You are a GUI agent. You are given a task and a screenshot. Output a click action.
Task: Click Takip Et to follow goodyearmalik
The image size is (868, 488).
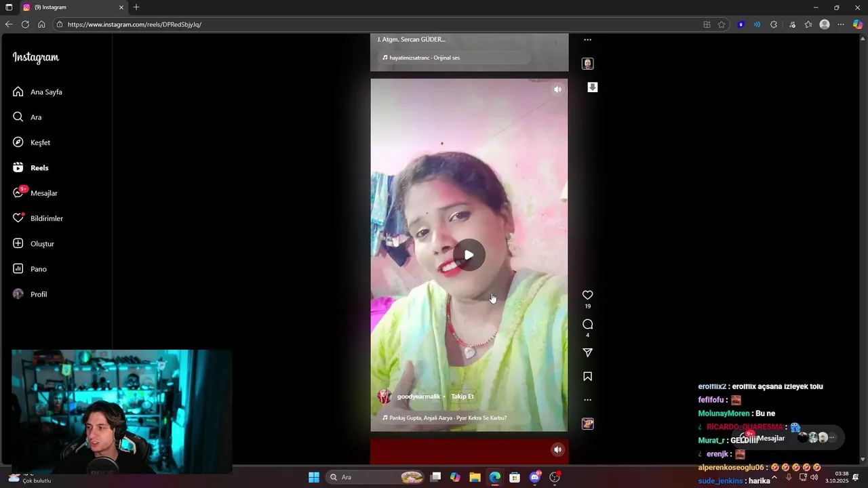pos(462,396)
